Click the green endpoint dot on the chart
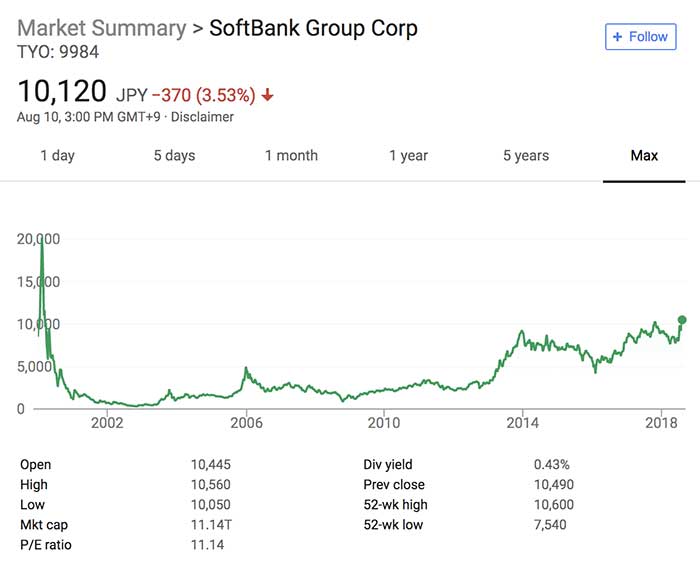 coord(683,320)
